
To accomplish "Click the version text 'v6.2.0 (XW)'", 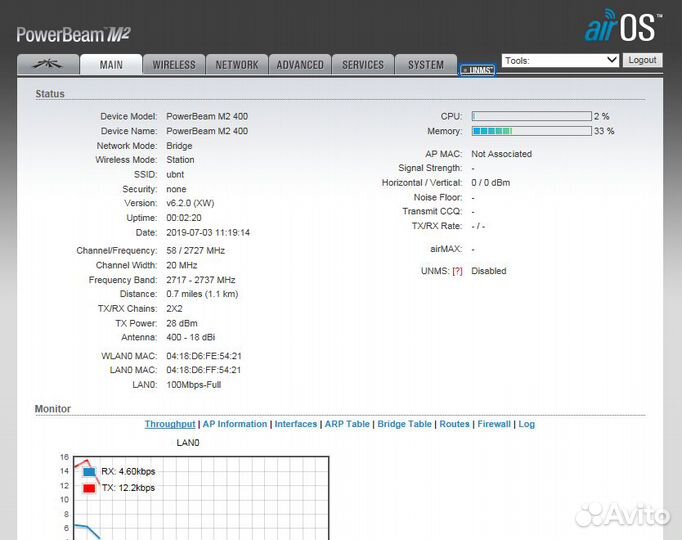I will (190, 203).
